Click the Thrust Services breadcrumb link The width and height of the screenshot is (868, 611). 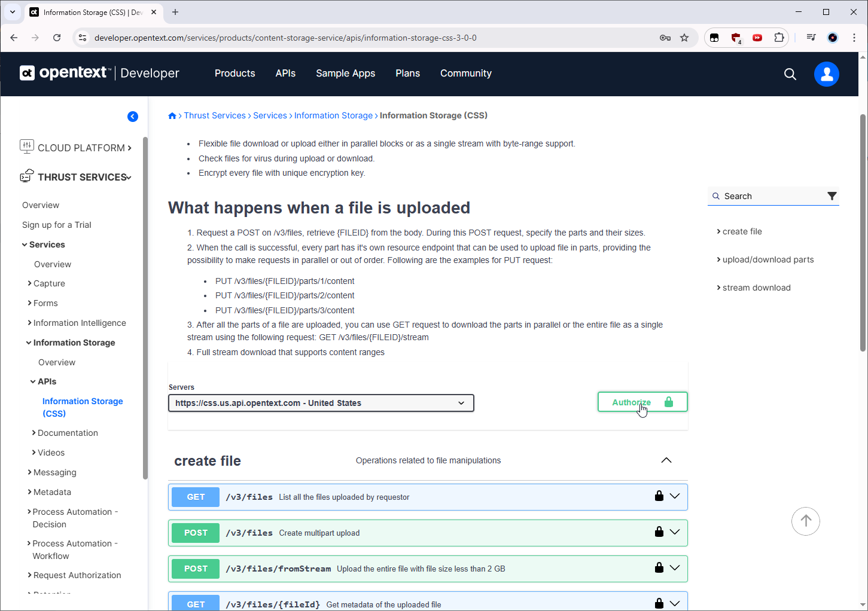click(215, 115)
